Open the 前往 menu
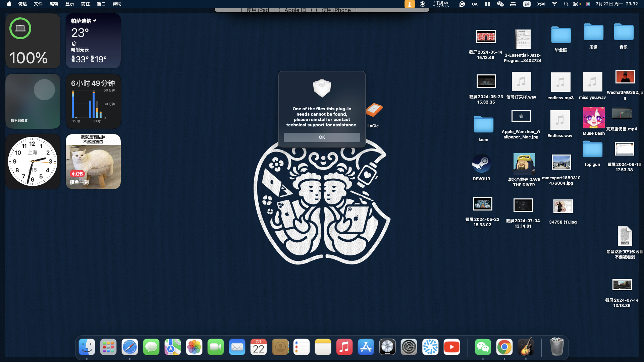 pyautogui.click(x=86, y=4)
